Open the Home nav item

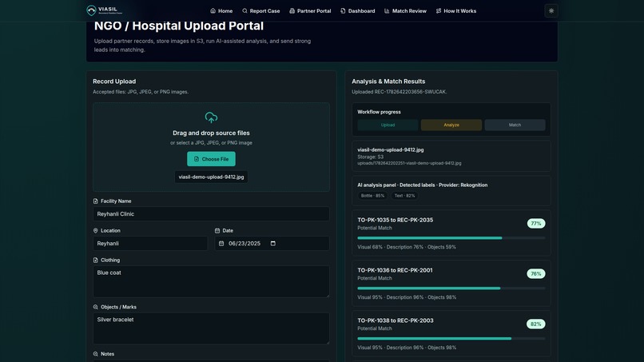pos(221,11)
